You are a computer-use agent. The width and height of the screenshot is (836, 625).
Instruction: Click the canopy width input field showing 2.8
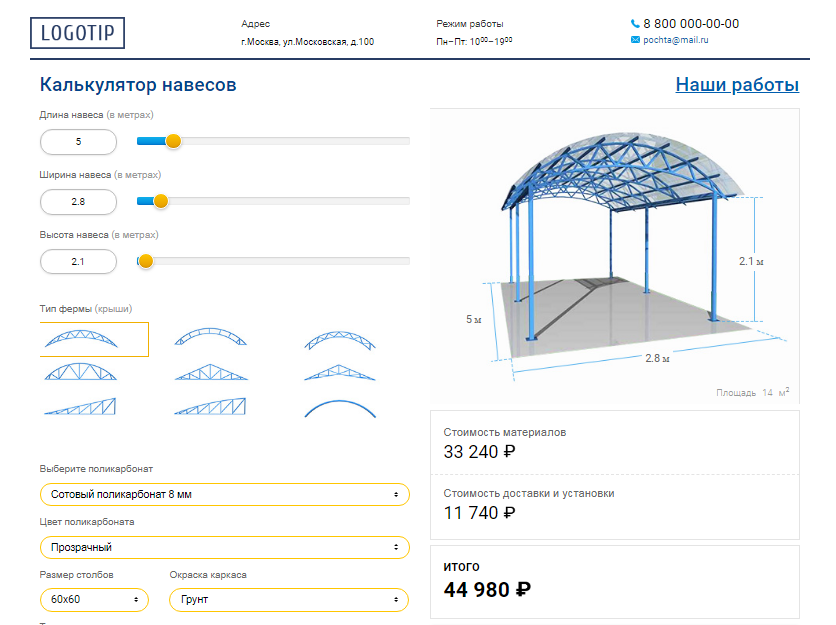[78, 202]
